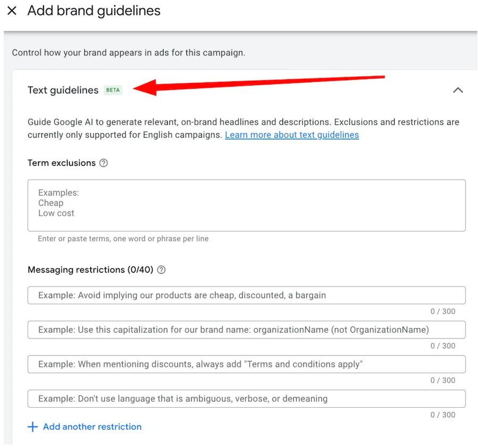Close the Add brand guidelines panel
The image size is (478, 448).
(12, 11)
